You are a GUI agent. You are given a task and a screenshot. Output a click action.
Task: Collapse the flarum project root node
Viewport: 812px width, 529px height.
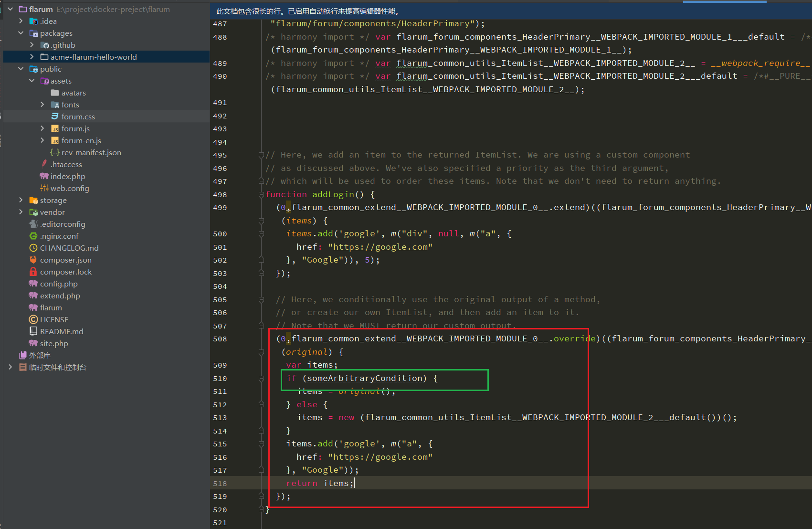[x=10, y=9]
